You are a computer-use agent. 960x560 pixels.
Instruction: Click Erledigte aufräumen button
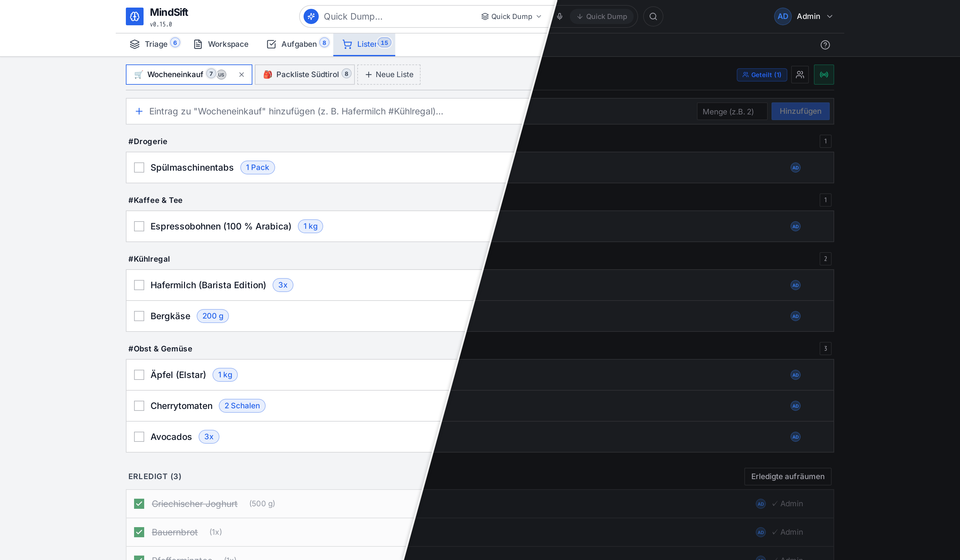[787, 476]
